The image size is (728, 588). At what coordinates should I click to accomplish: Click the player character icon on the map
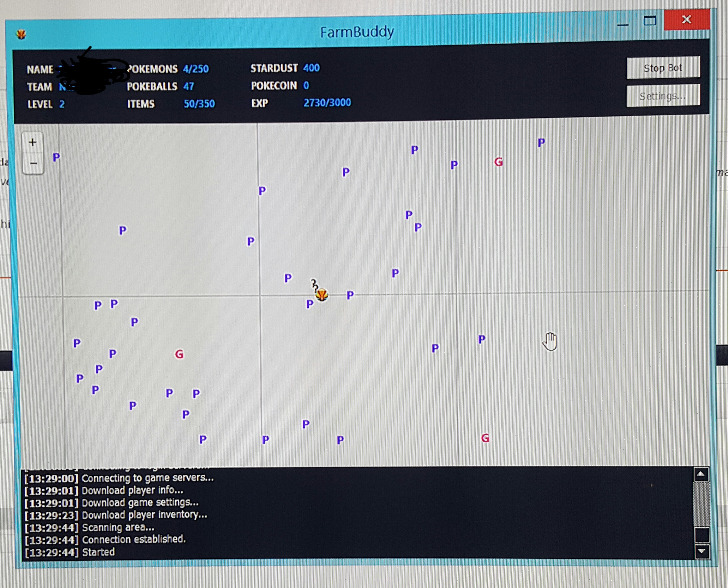(321, 294)
